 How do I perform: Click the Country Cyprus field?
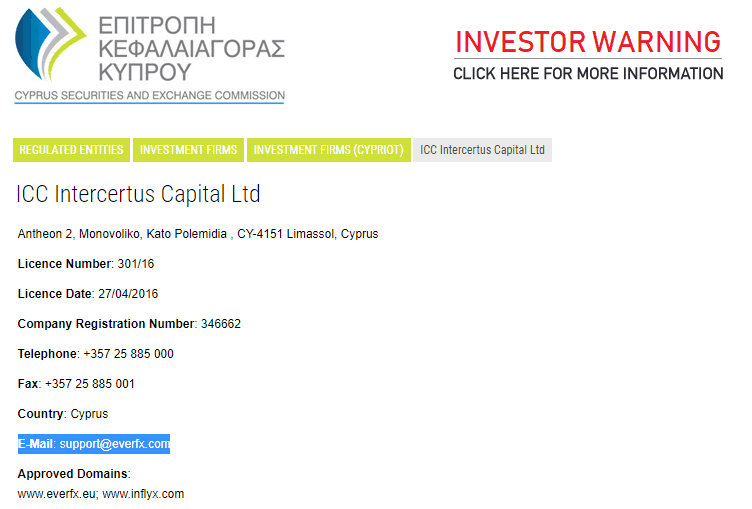[89, 414]
